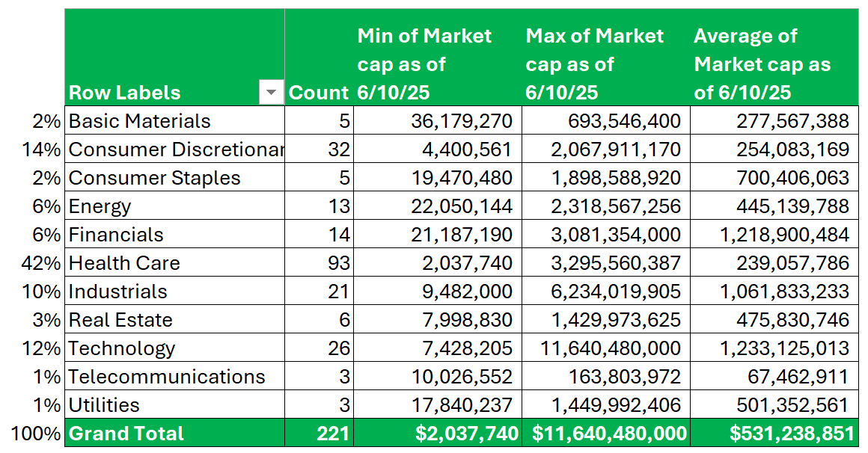Select the Count column header
The height and width of the screenshot is (453, 868).
(319, 57)
